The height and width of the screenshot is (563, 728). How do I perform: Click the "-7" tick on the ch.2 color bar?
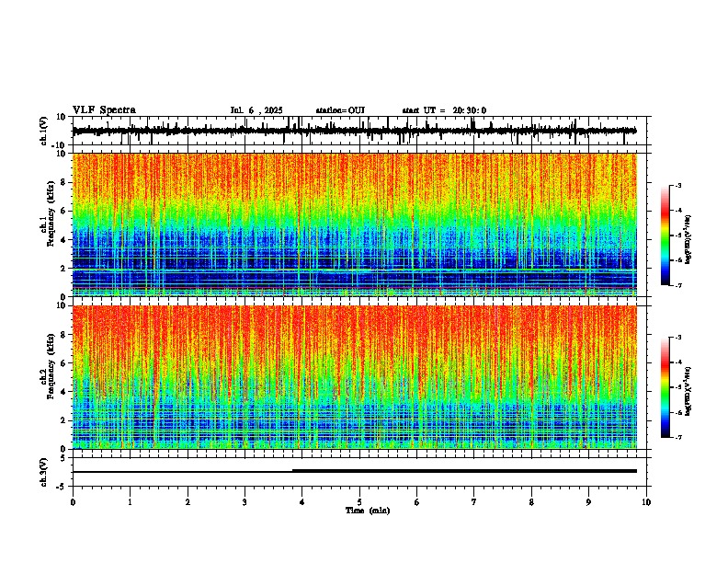[x=678, y=438]
